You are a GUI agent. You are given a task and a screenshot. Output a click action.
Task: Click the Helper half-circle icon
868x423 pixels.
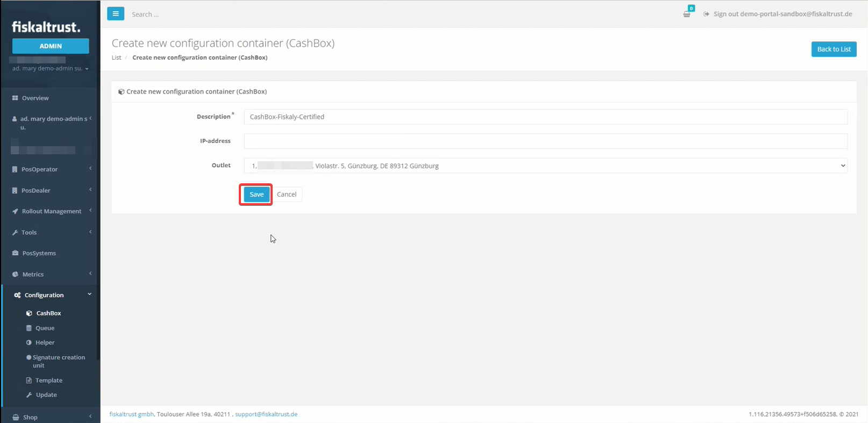(x=29, y=342)
